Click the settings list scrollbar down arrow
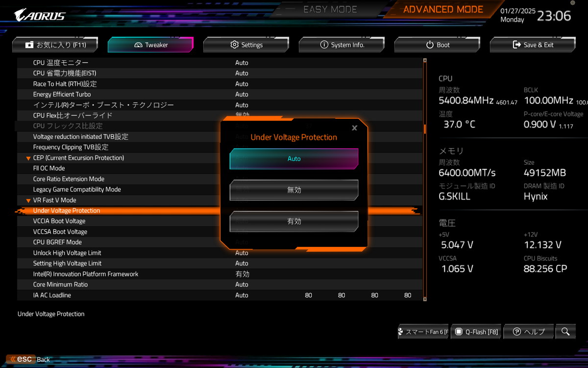The image size is (588, 368). [x=425, y=299]
